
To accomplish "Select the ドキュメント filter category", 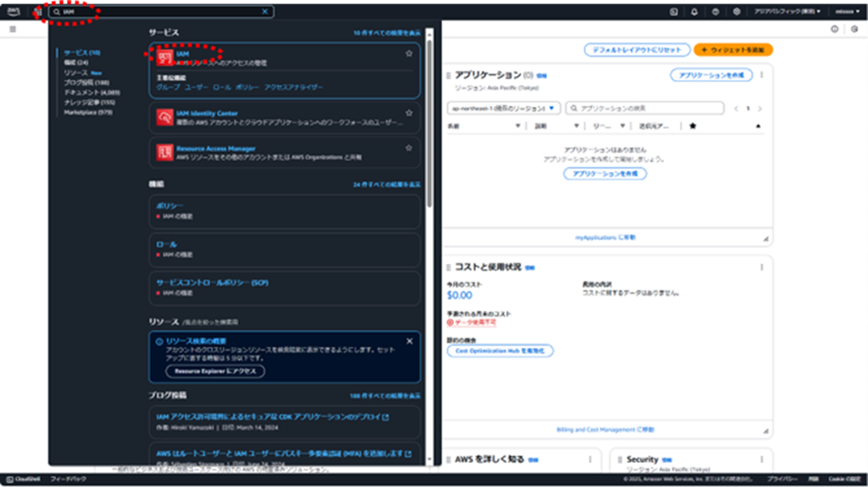I will tap(92, 92).
